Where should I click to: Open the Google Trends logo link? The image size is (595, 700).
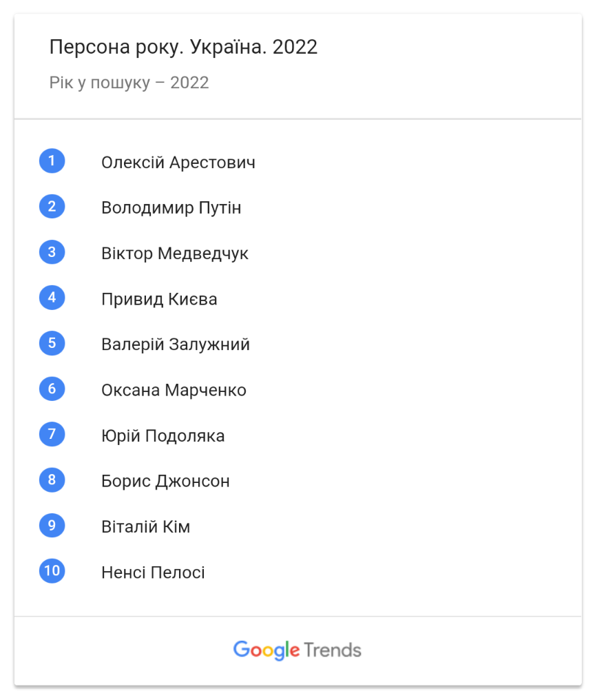coord(297,650)
